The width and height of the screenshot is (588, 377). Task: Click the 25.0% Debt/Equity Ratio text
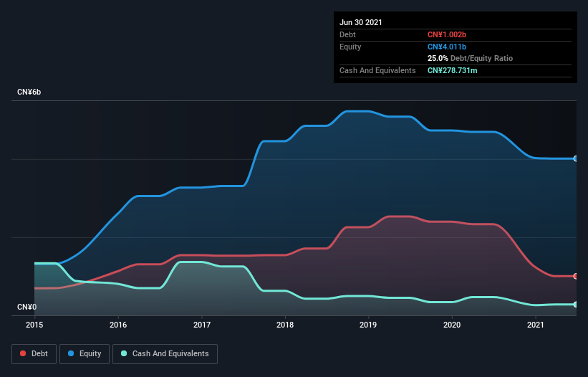(x=471, y=59)
